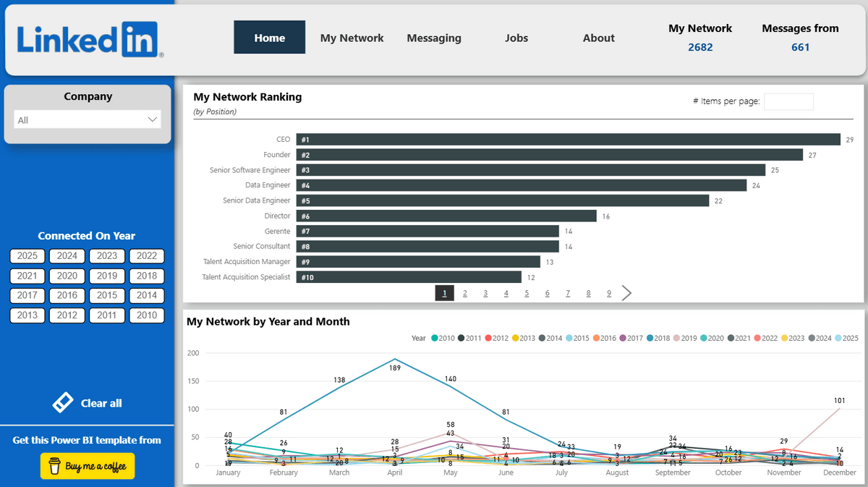Click the 101 December data label
Image resolution: width=868 pixels, height=487 pixels.
click(x=840, y=400)
